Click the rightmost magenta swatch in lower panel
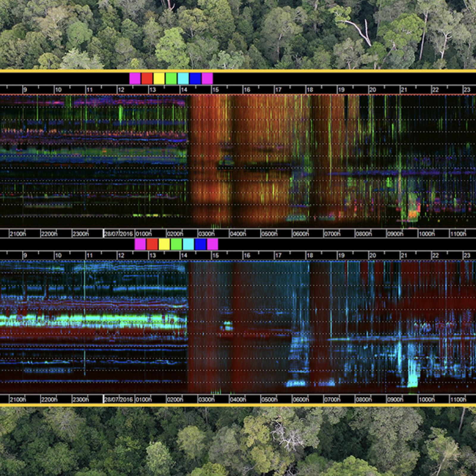The width and height of the screenshot is (476, 476). [212, 244]
